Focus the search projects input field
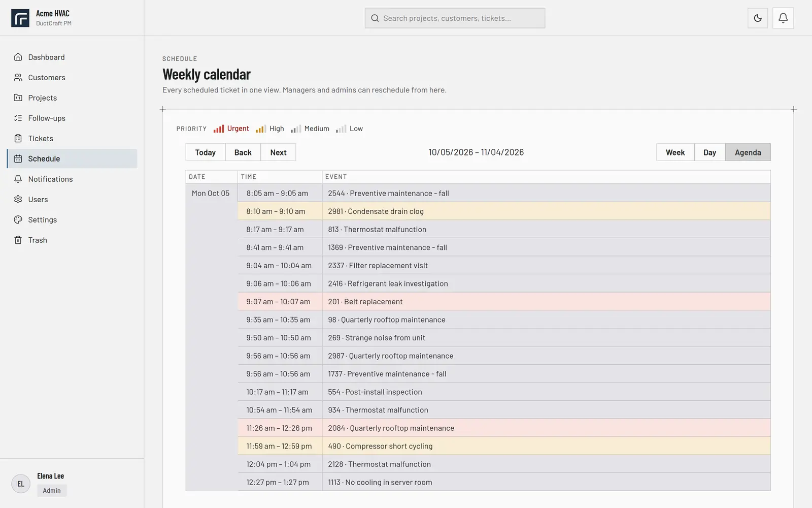This screenshot has height=508, width=812. tap(455, 18)
